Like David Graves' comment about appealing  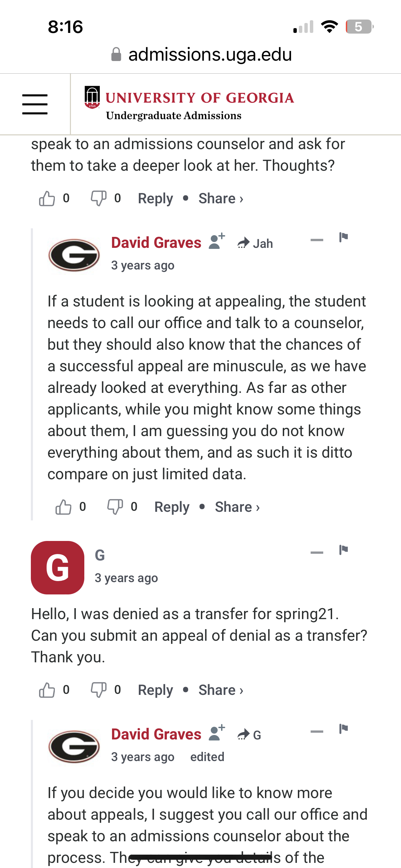[63, 507]
